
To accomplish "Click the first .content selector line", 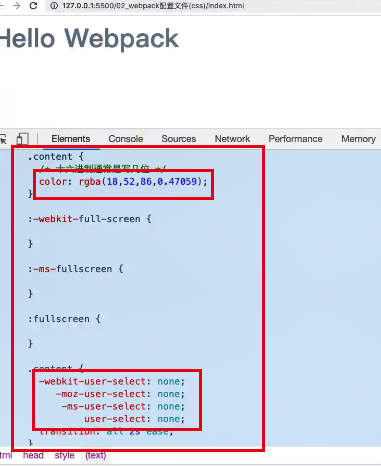I will (56, 157).
